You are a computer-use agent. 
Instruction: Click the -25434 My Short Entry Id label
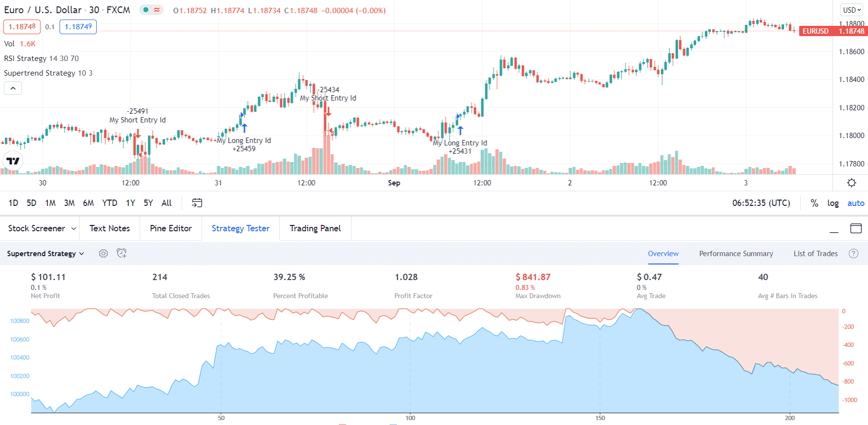328,94
